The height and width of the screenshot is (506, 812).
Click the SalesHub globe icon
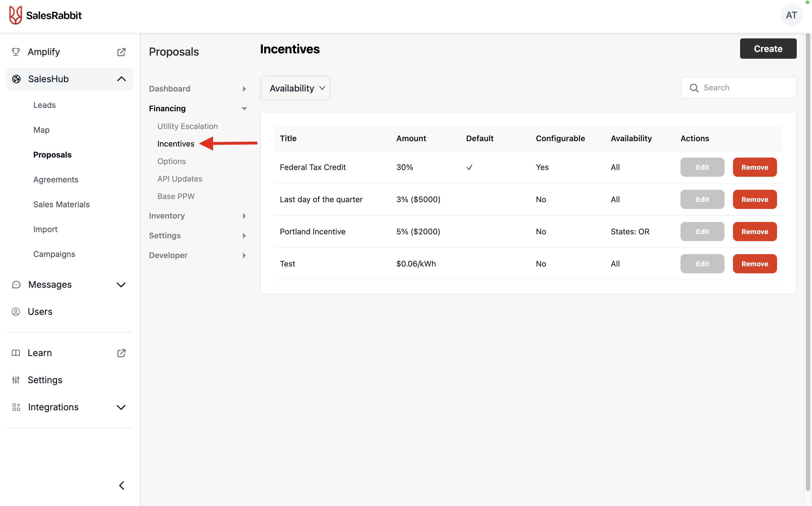tap(16, 79)
